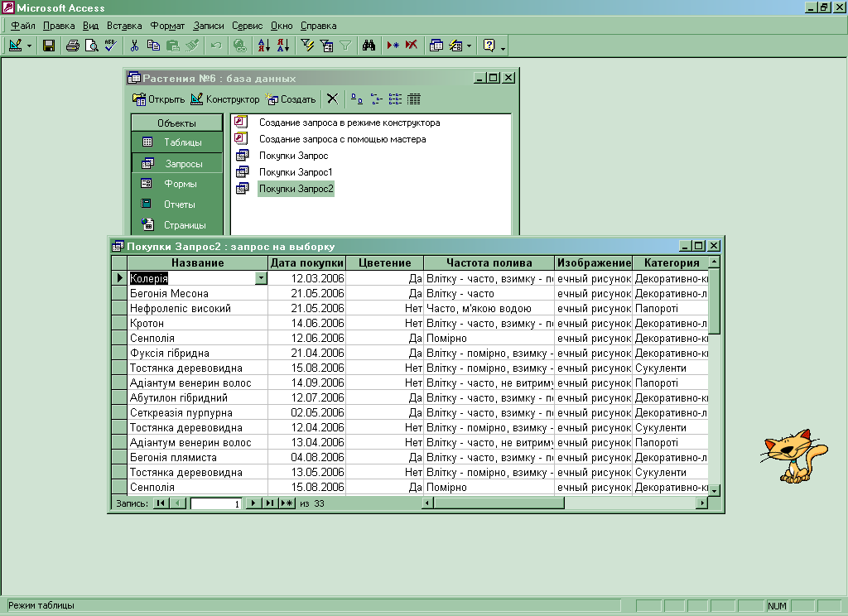
Task: Go to next record navigation button
Action: (253, 503)
